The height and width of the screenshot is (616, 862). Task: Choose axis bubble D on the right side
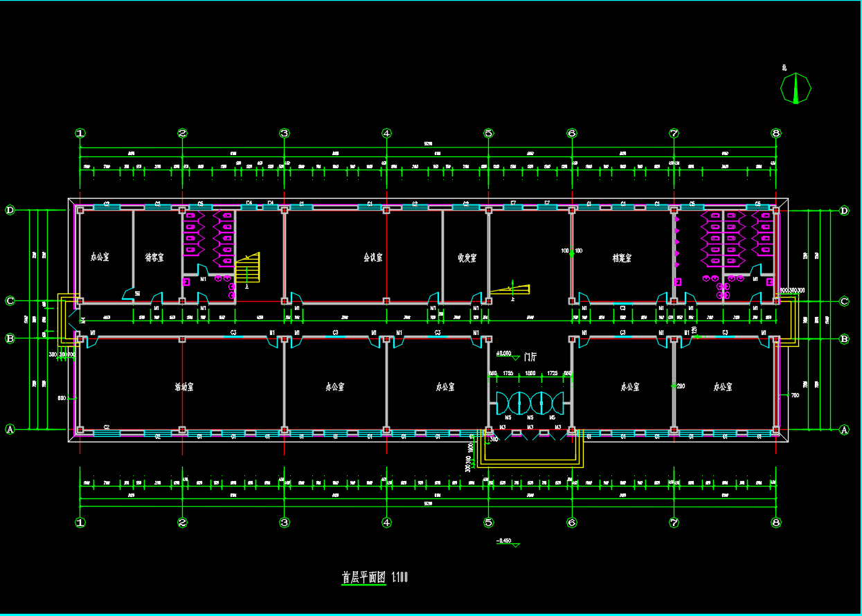(x=844, y=210)
